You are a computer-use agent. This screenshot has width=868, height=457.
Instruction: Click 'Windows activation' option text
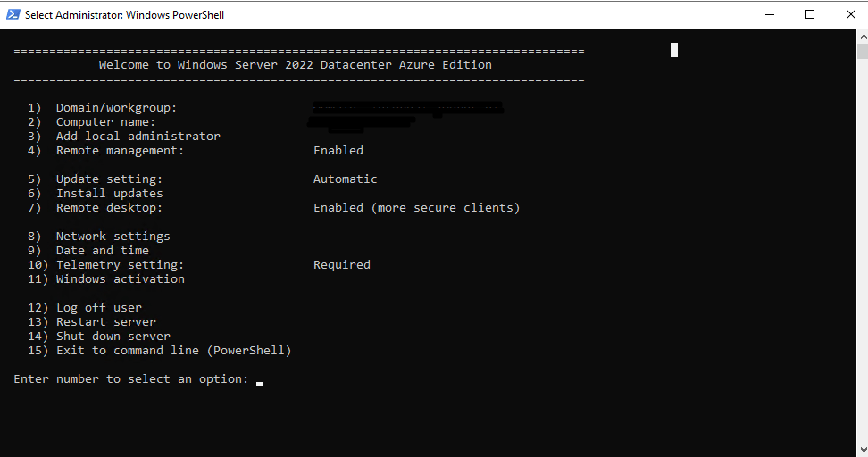coord(121,279)
